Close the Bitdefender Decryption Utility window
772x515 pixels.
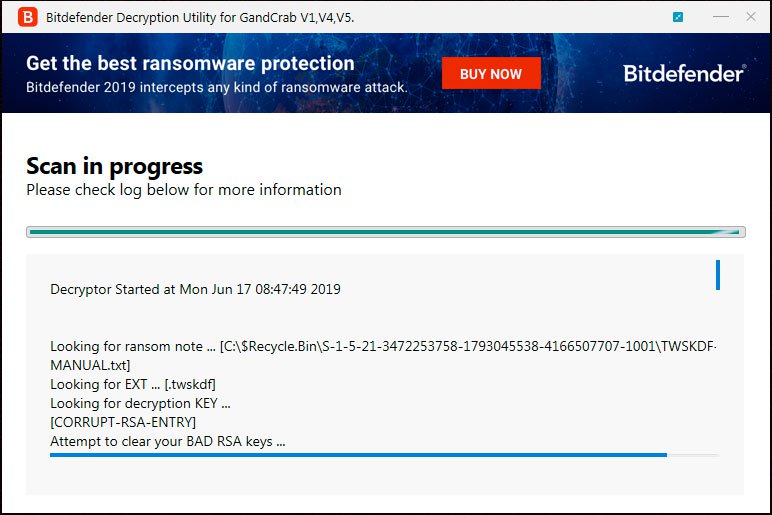point(751,17)
